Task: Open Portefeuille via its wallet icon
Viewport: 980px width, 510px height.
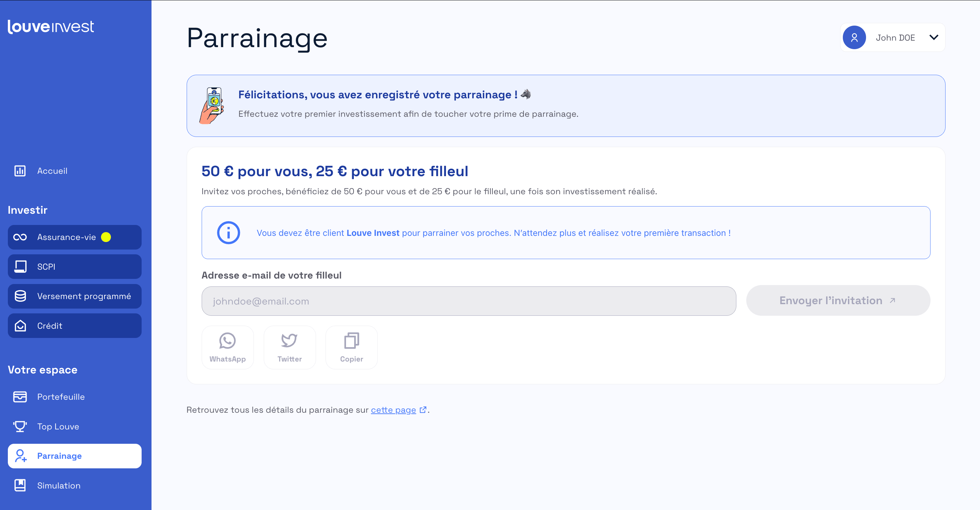Action: coord(20,397)
